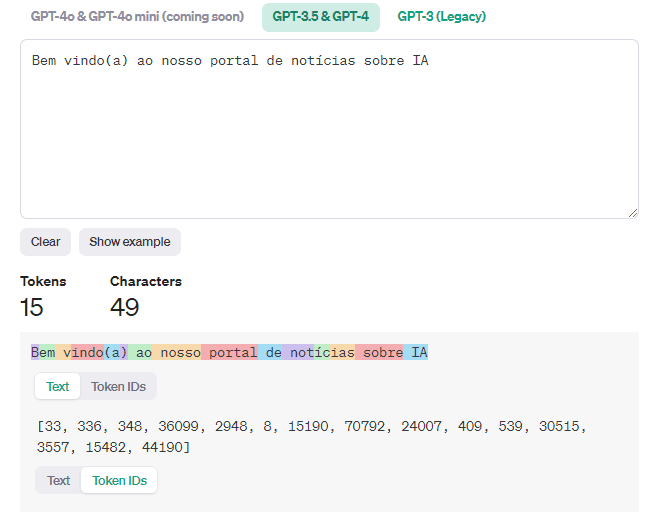Grab the textarea resize handle corner
Screen dimensions: 648x524
click(x=632, y=212)
